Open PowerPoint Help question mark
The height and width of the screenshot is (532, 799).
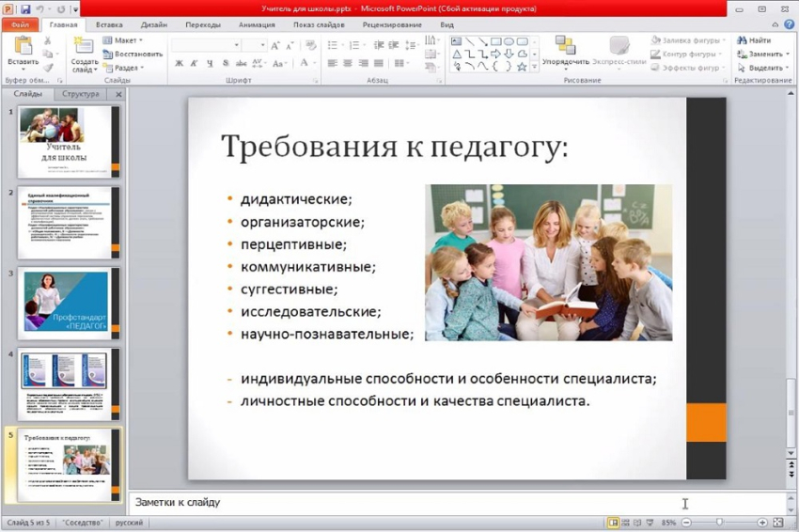pos(789,24)
